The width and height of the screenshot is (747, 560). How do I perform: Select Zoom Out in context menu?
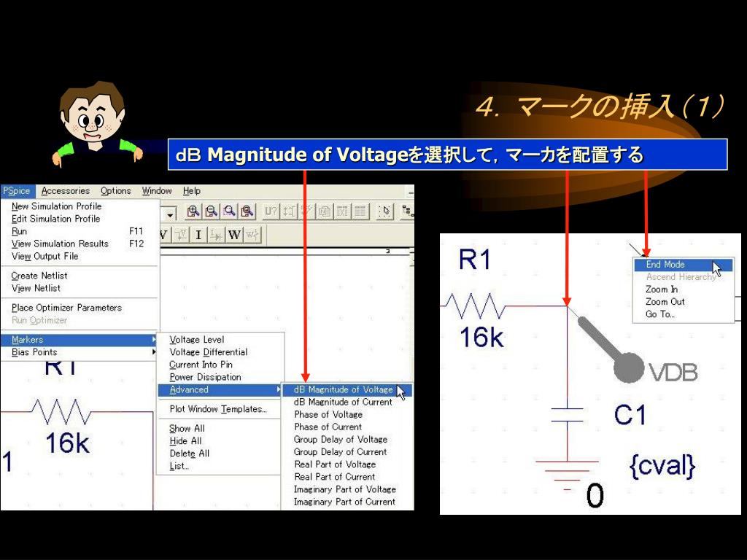tap(683, 301)
